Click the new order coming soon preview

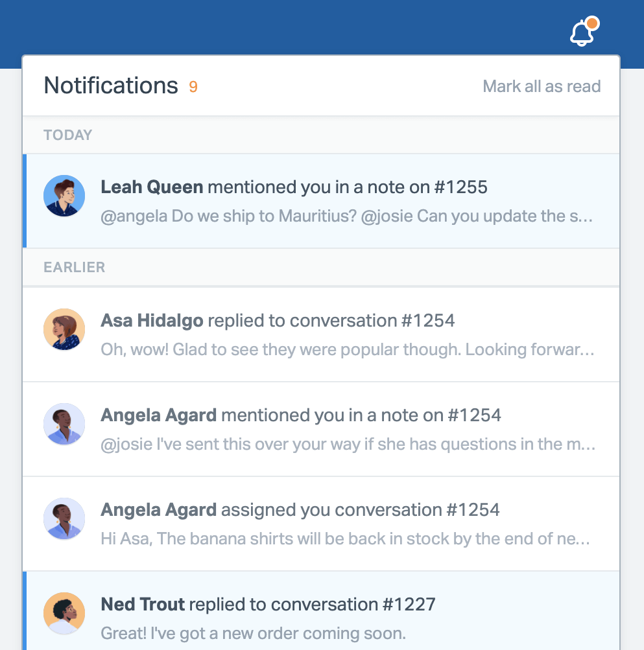tap(253, 633)
